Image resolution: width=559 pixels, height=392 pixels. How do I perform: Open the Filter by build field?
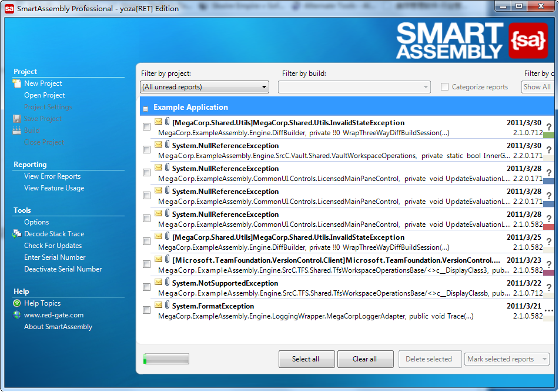coord(354,87)
